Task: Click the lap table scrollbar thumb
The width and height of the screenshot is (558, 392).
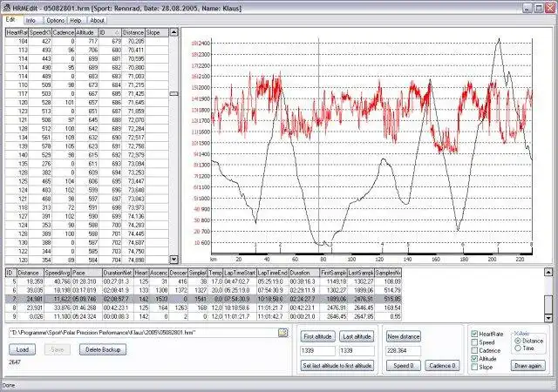Action: 548,305
